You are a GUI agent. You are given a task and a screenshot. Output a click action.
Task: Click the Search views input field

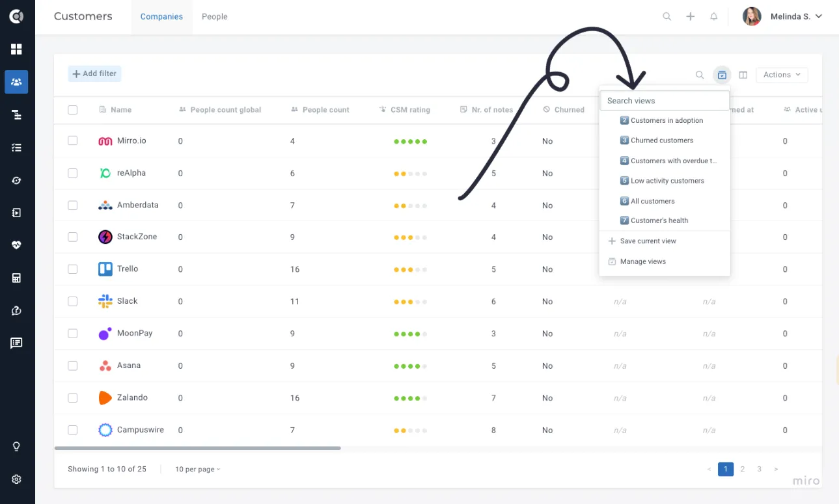(665, 101)
